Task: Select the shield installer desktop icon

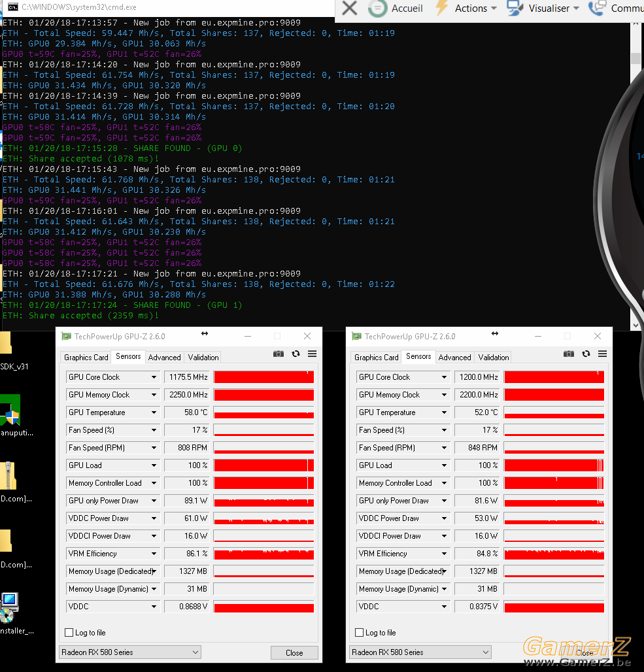Action: (10, 410)
